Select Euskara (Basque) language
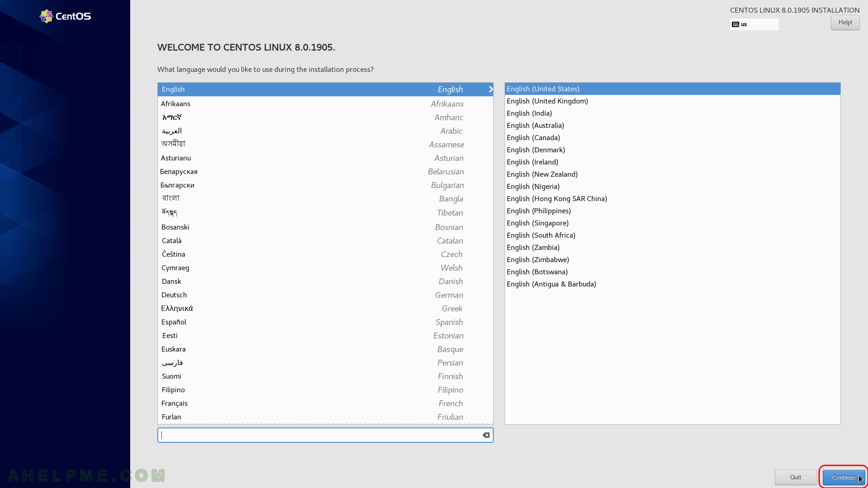This screenshot has height=488, width=868. coord(325,349)
